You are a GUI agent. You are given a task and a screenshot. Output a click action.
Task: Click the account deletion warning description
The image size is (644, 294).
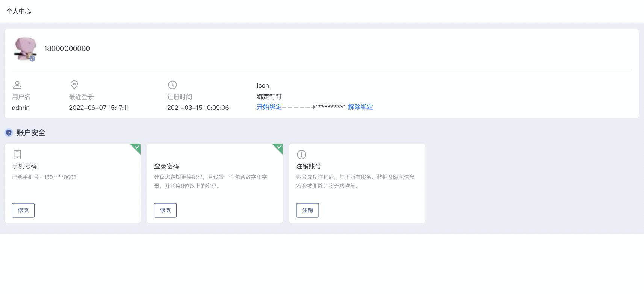[x=355, y=182]
